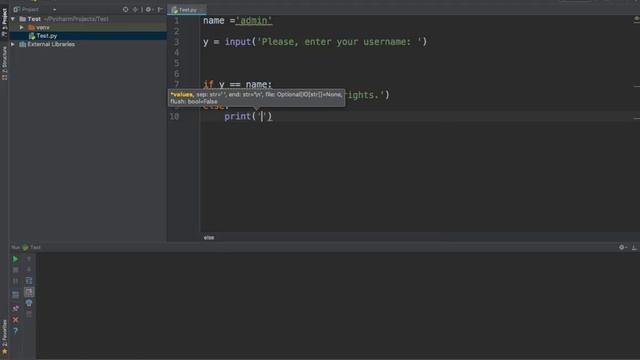Toggle the Structure side tool window
The width and height of the screenshot is (640, 360).
tap(4, 63)
